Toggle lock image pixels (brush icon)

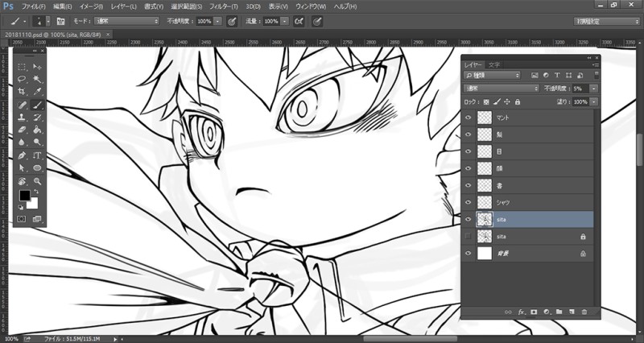click(x=497, y=101)
